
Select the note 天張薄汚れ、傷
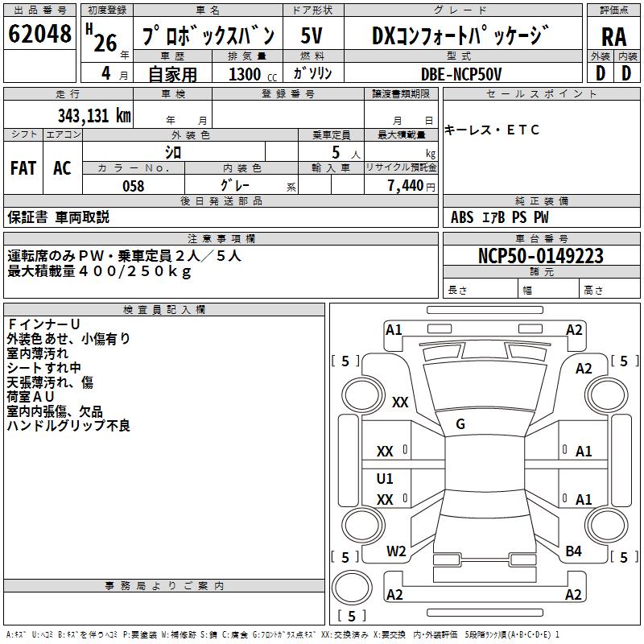click(x=50, y=382)
